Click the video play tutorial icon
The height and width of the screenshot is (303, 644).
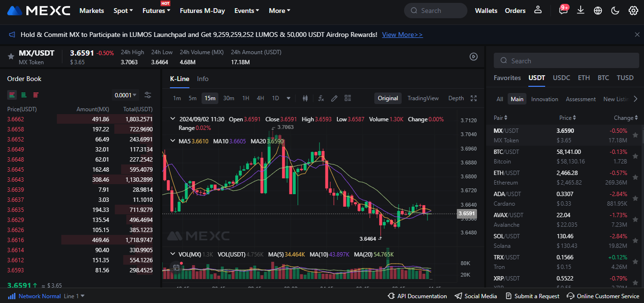click(474, 57)
